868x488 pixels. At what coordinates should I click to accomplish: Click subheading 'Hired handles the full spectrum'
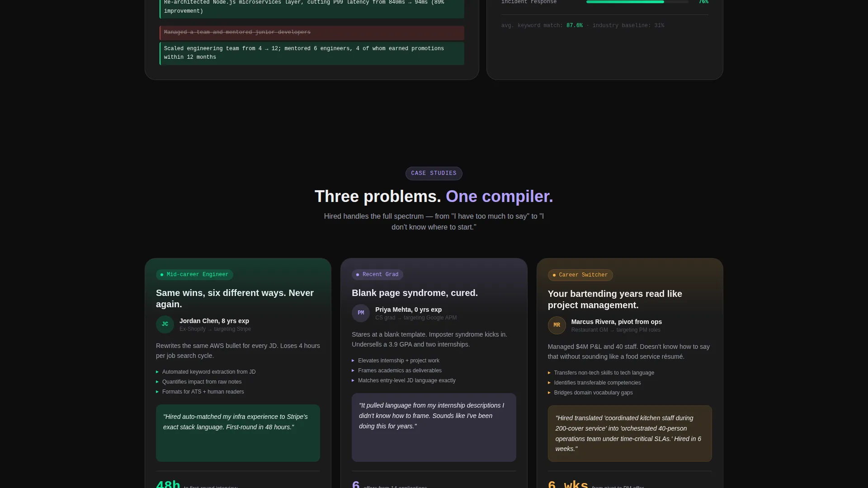[434, 222]
